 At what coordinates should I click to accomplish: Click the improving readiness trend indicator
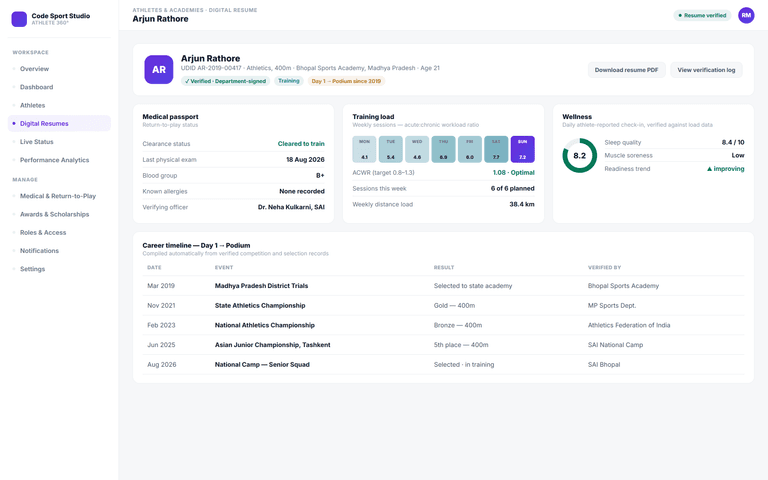[725, 168]
